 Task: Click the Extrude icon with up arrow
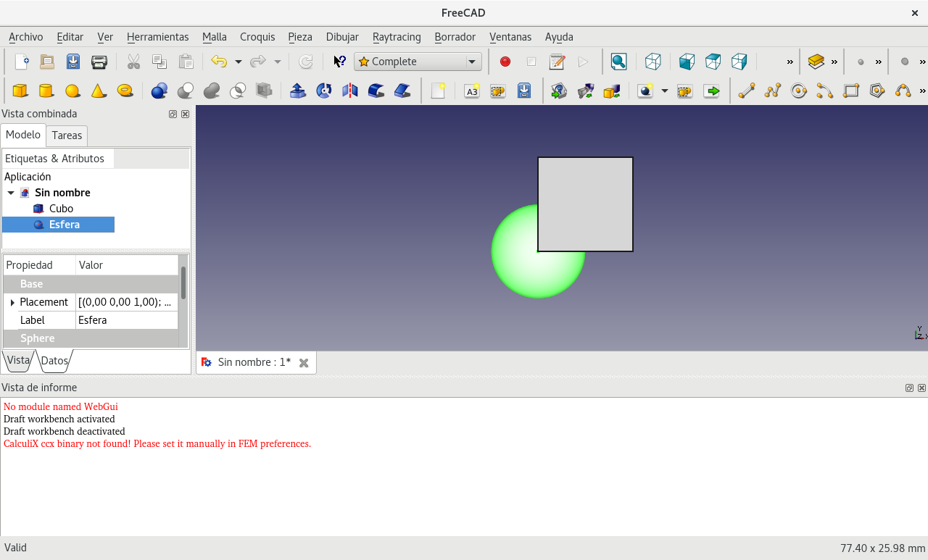tap(298, 91)
